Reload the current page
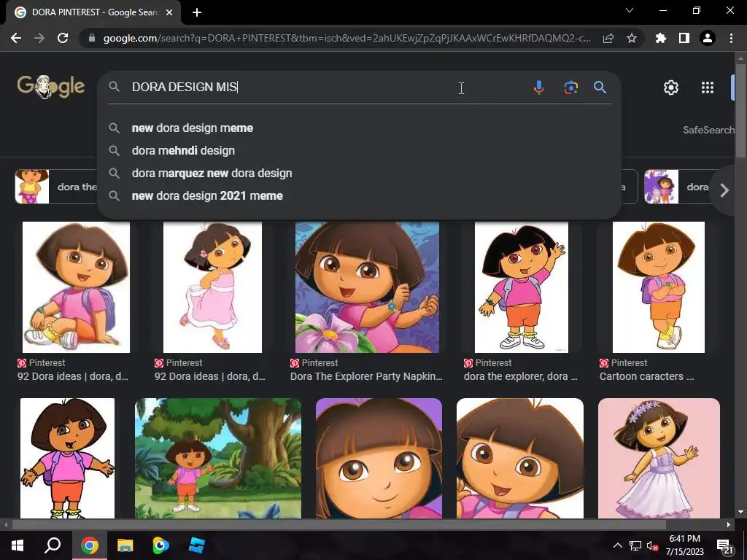 [x=63, y=38]
